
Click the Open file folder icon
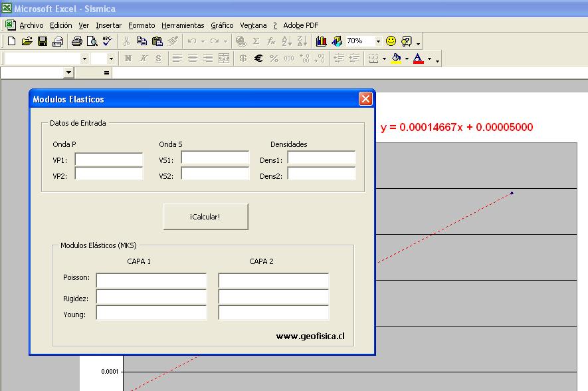click(x=27, y=41)
